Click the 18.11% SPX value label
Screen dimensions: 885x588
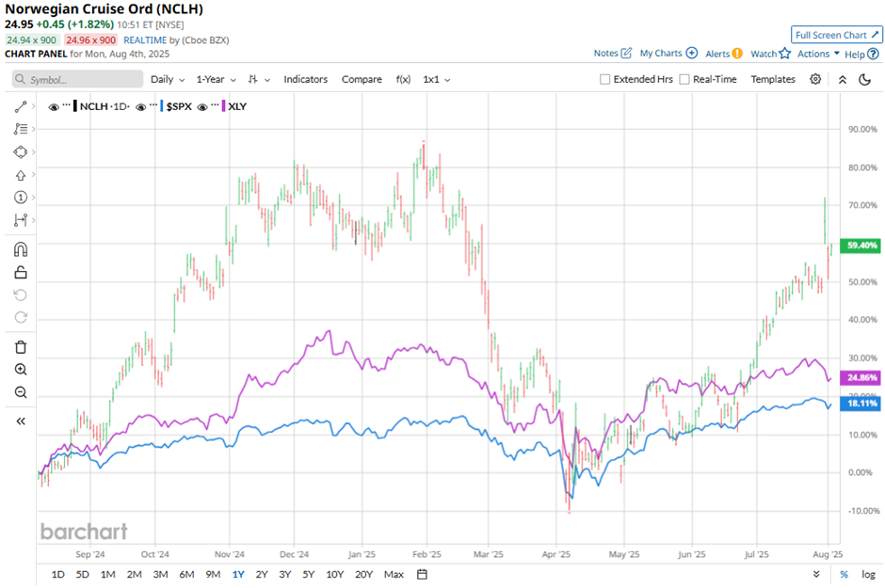click(x=861, y=404)
